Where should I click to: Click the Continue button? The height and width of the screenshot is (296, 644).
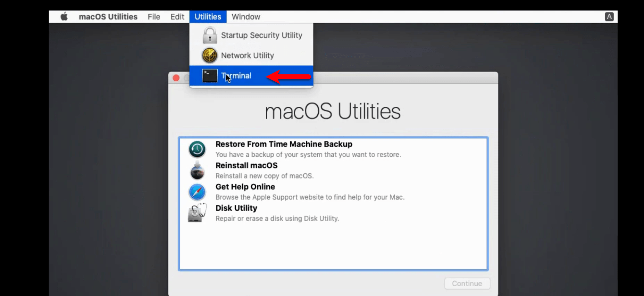pos(467,283)
